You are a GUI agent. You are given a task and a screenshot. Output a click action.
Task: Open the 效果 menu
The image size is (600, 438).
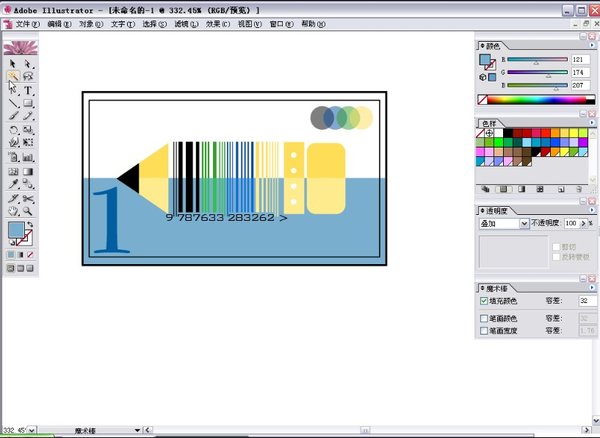pos(218,24)
